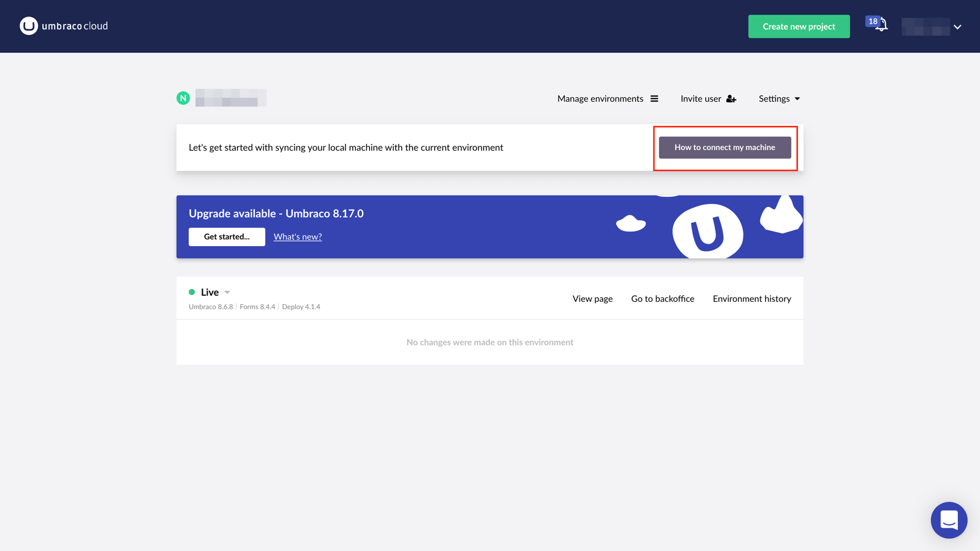The image size is (980, 551).
Task: Open the Settings dropdown
Action: click(778, 98)
